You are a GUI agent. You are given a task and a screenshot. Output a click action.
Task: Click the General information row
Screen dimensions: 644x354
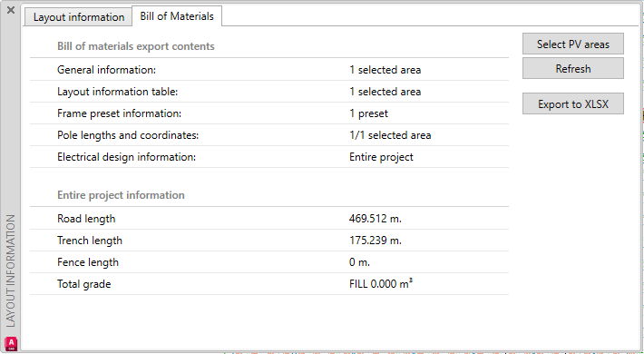269,70
